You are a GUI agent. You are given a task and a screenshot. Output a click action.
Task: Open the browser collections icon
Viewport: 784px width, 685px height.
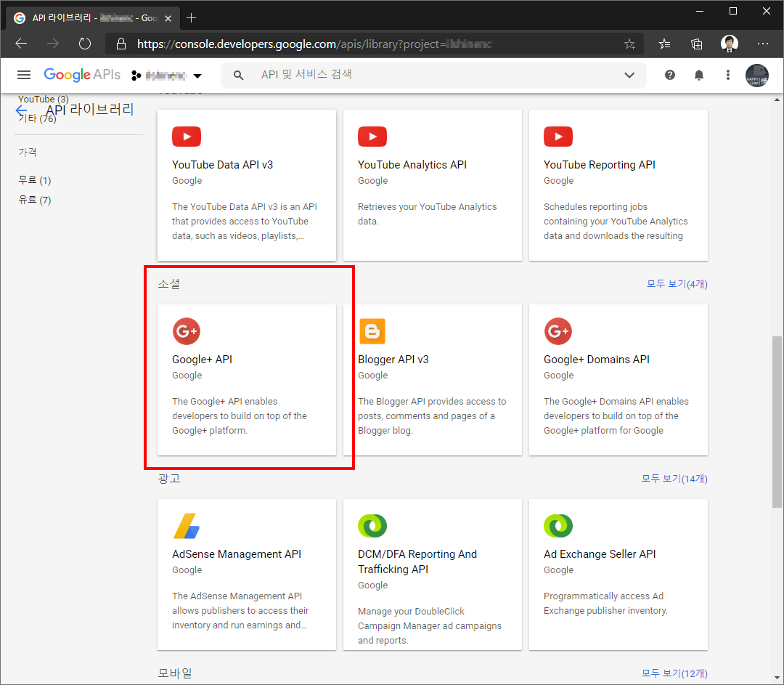click(x=696, y=44)
